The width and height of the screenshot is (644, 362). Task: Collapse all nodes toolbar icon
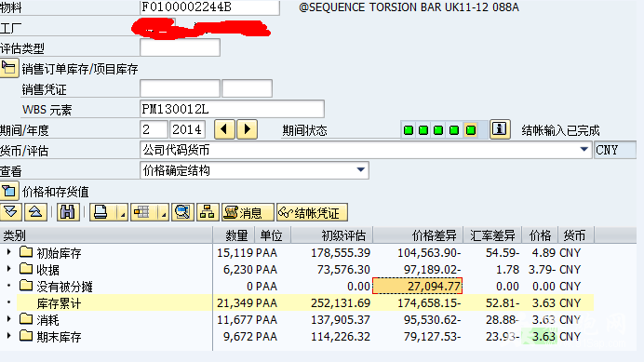coord(35,212)
